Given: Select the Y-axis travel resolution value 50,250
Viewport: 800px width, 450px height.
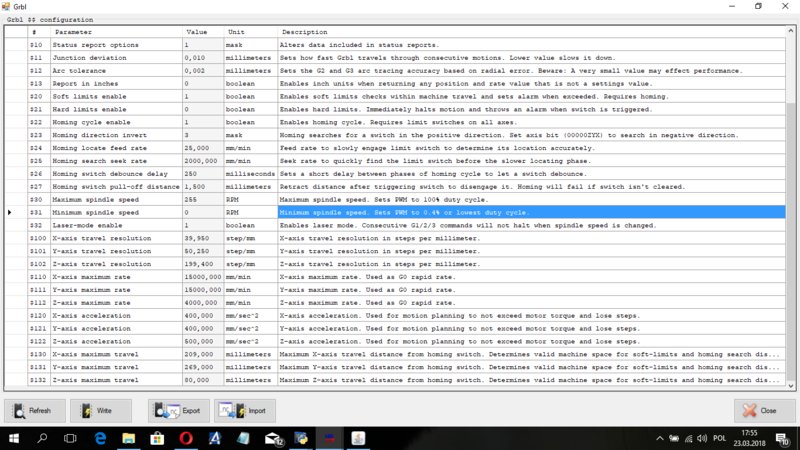Looking at the screenshot, I should (x=203, y=251).
